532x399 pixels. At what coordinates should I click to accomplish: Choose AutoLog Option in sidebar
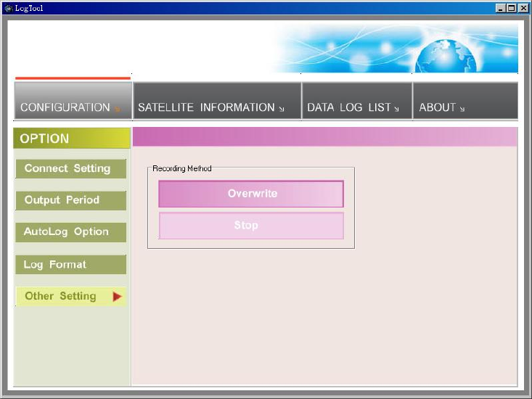pos(71,232)
